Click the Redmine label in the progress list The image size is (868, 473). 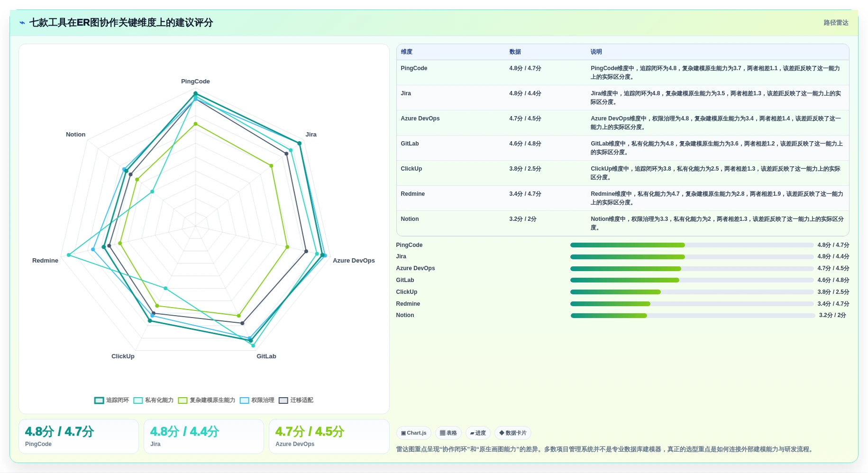click(408, 304)
